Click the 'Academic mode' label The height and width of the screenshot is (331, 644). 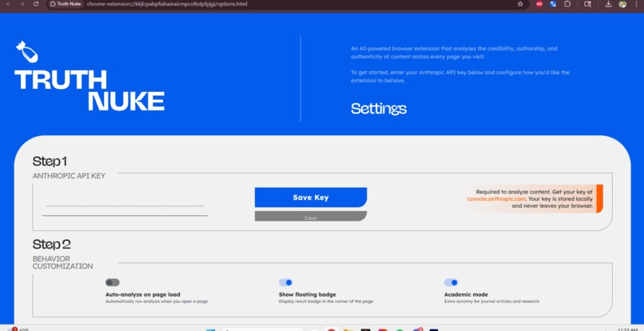pos(466,294)
